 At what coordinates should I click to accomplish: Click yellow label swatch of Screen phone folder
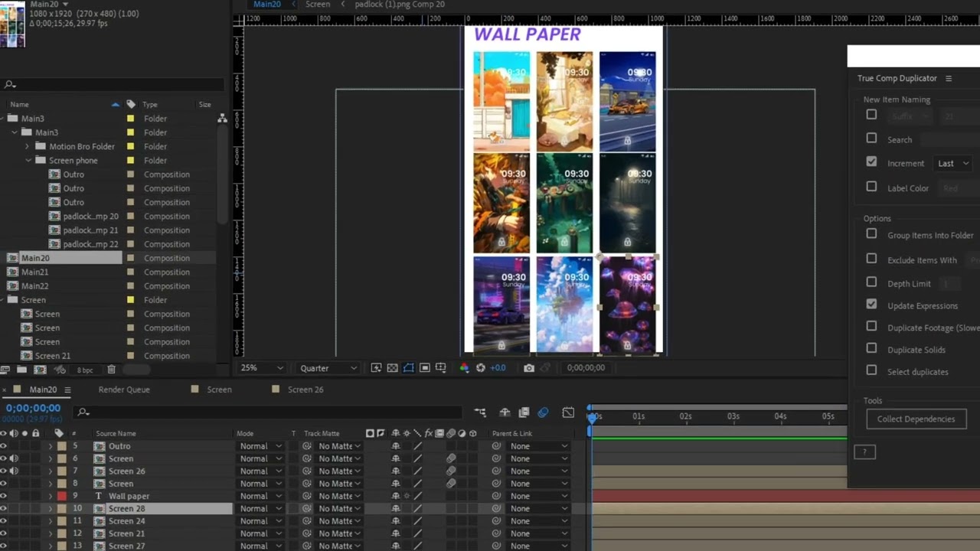(x=130, y=160)
